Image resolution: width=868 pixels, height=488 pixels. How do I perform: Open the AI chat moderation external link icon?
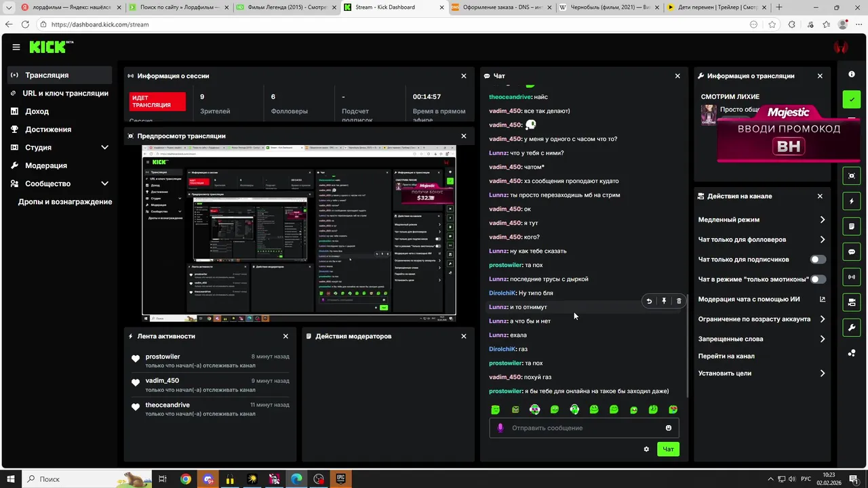click(x=823, y=299)
